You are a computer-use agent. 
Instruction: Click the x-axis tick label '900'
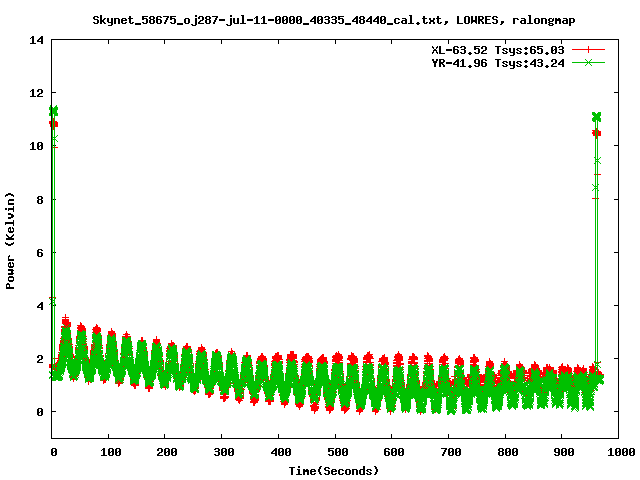click(564, 452)
